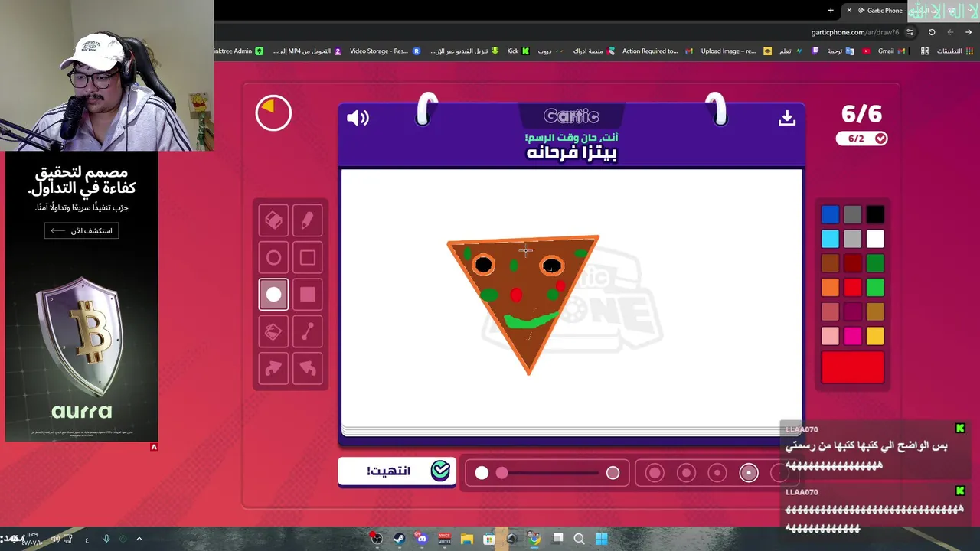
Task: Choose the third brush thickness option
Action: coord(717,473)
